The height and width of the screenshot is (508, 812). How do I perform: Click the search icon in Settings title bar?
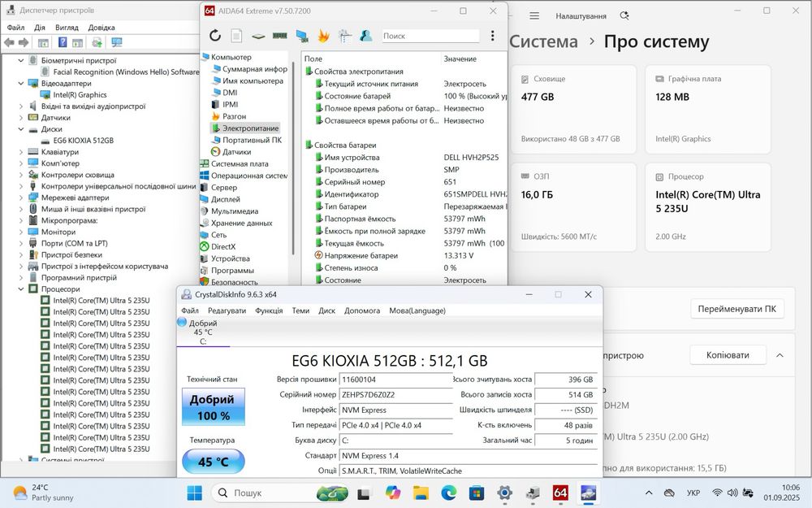click(x=624, y=16)
